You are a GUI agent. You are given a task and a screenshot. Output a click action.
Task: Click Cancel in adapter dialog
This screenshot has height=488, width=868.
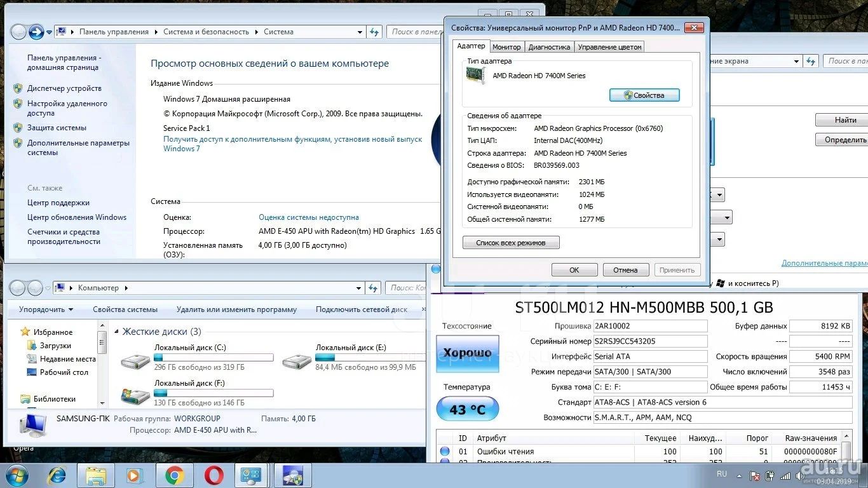pos(625,270)
